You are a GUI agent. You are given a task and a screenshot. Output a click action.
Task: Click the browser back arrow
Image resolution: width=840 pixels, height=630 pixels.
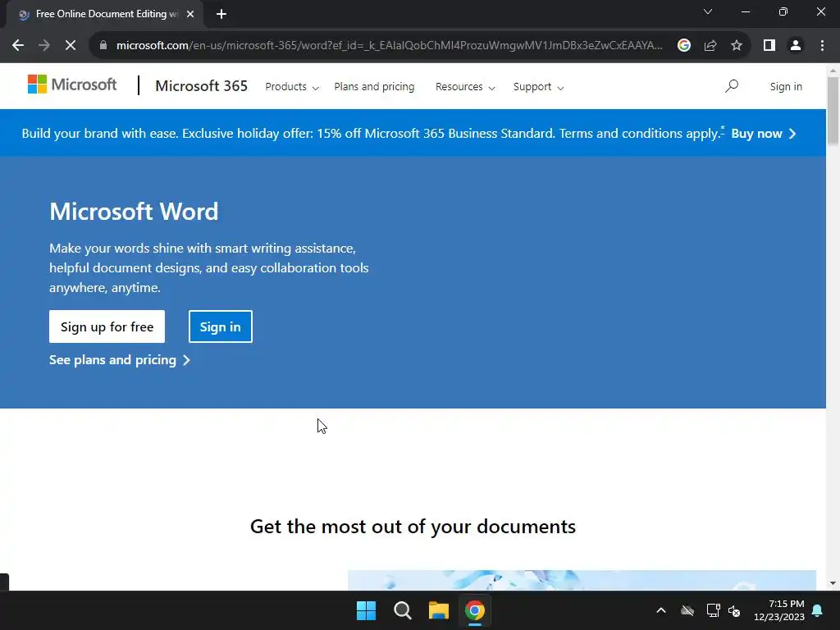[x=18, y=46]
